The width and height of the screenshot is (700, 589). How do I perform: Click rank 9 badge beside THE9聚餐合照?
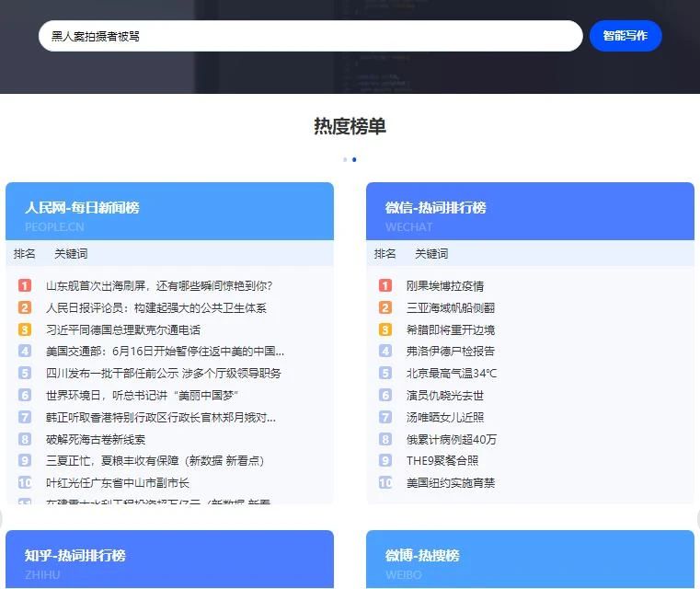click(x=384, y=460)
